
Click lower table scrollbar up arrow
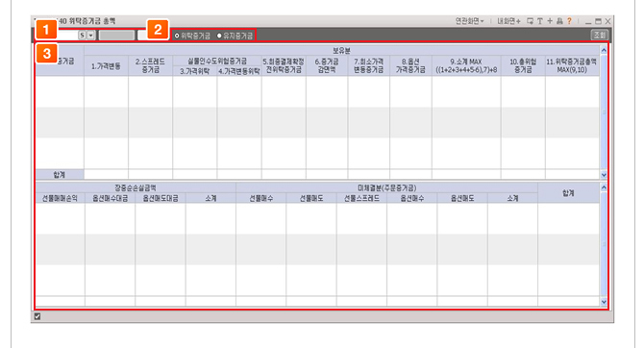click(x=604, y=187)
